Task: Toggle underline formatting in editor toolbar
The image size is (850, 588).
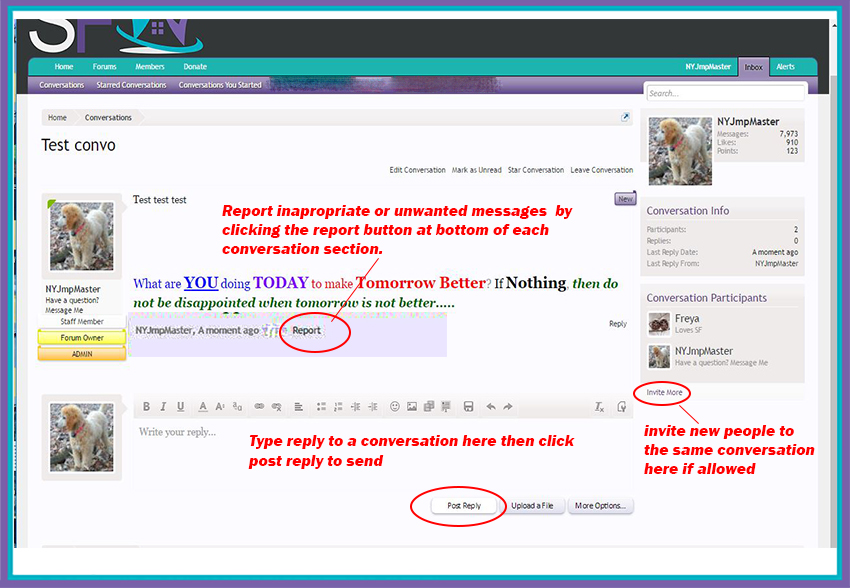Action: point(180,407)
